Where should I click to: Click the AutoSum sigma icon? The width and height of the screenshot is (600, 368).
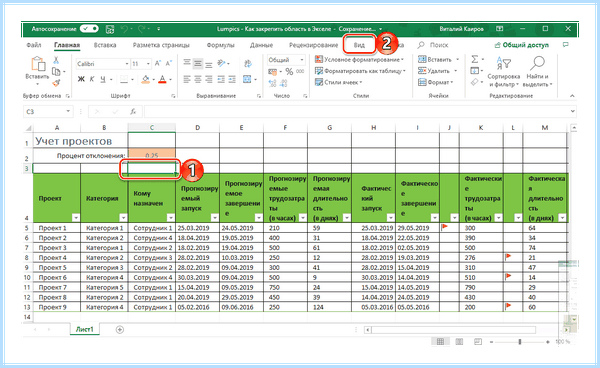pos(474,59)
